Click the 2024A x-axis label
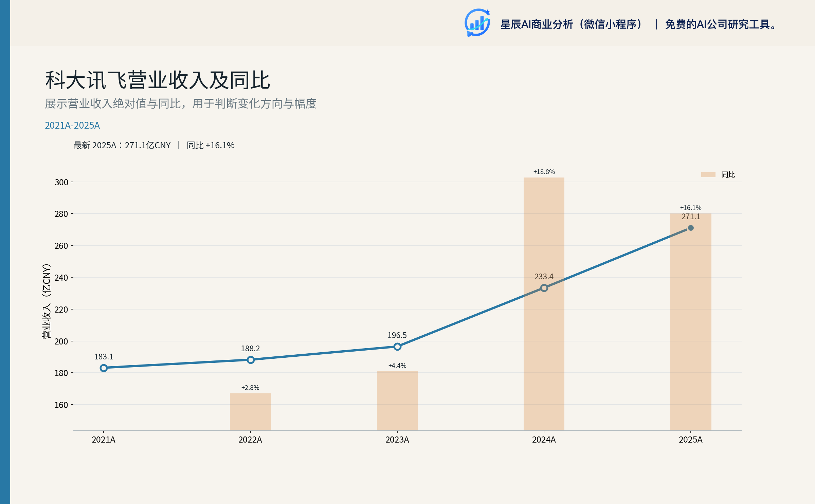 (544, 440)
